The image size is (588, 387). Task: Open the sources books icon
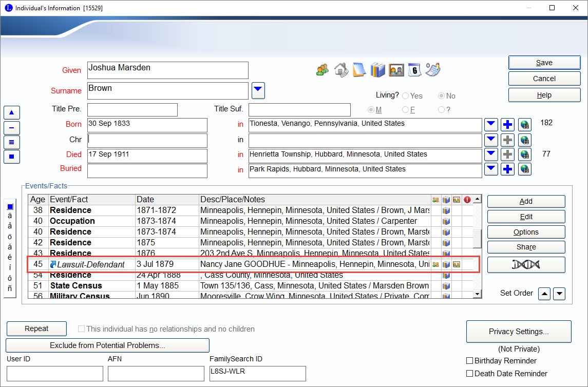(377, 70)
